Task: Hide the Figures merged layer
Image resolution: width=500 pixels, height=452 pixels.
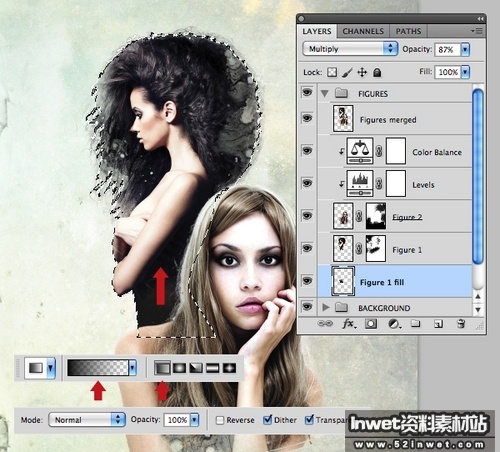Action: (307, 118)
